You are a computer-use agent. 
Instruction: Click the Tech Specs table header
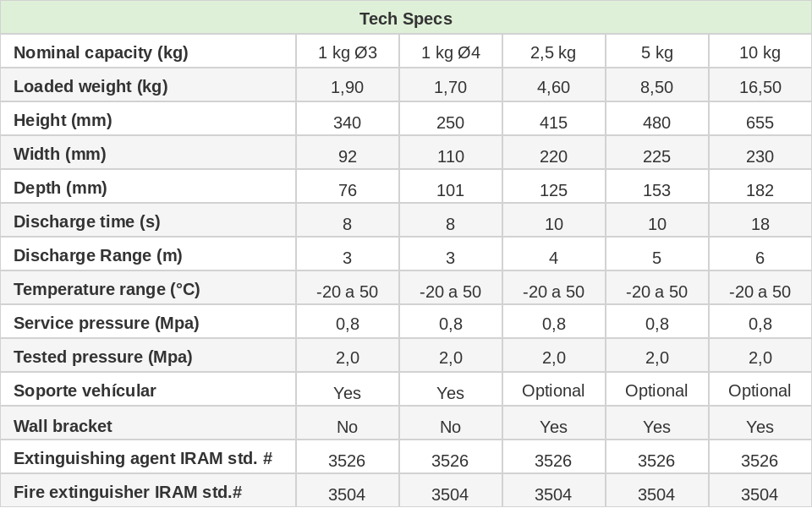click(406, 19)
